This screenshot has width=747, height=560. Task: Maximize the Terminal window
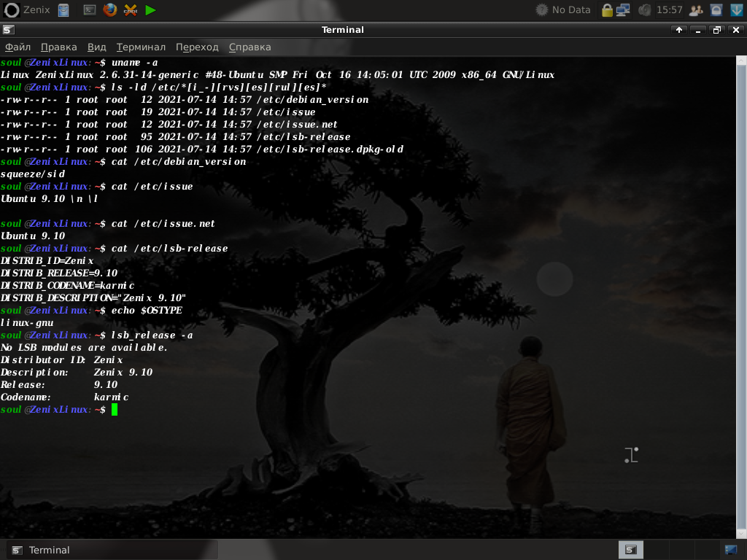tap(717, 30)
